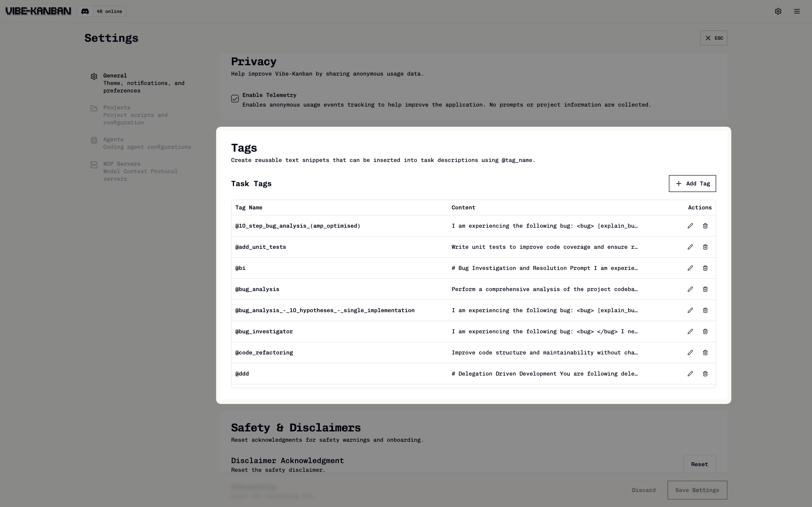The height and width of the screenshot is (507, 812).
Task: Save the current settings
Action: [x=697, y=490]
